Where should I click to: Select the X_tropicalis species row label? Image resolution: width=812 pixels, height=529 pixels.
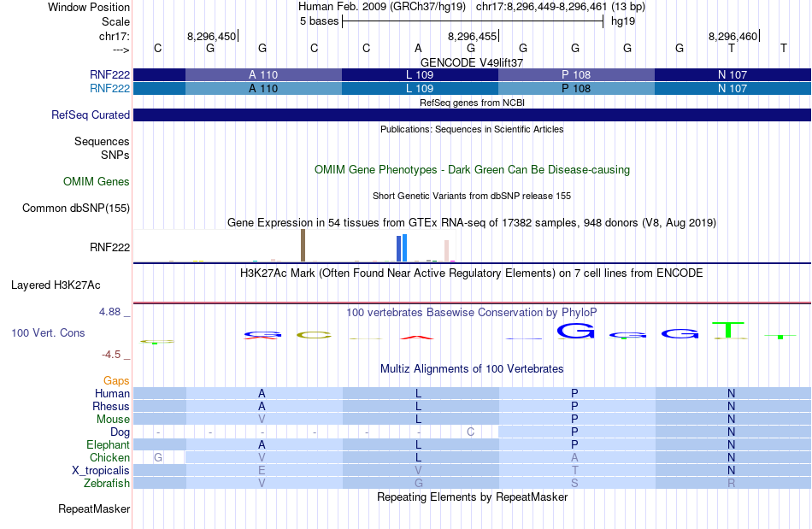click(x=101, y=471)
